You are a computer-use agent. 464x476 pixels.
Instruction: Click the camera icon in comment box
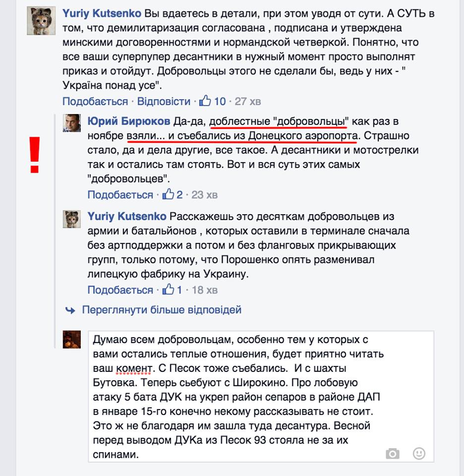coord(393,454)
